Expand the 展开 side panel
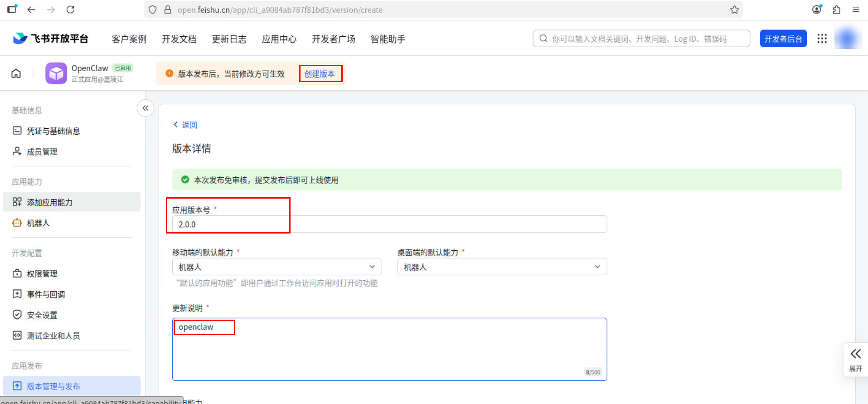 856,360
